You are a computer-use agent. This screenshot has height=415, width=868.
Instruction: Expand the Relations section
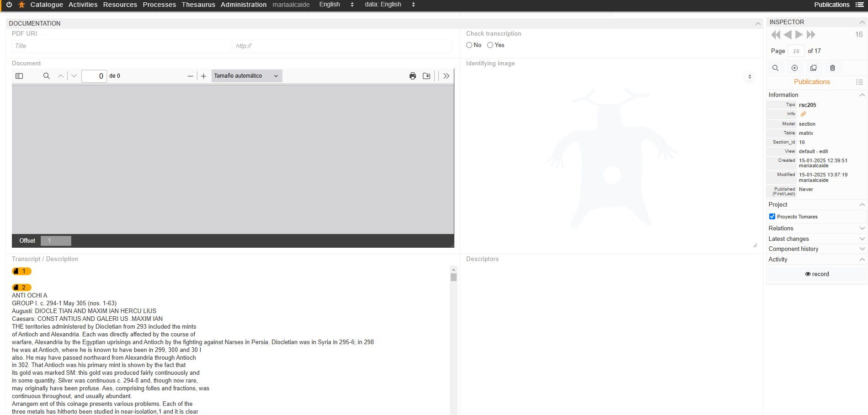[x=862, y=229]
